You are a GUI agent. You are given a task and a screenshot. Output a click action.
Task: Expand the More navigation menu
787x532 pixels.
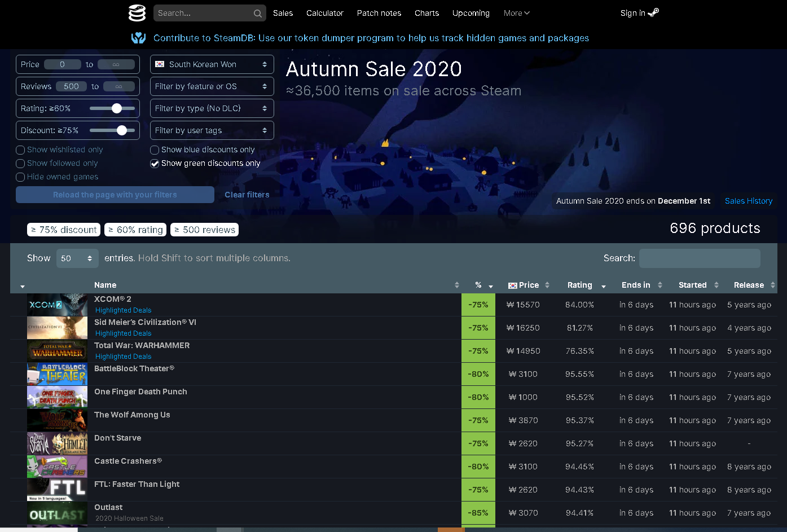[x=517, y=13]
